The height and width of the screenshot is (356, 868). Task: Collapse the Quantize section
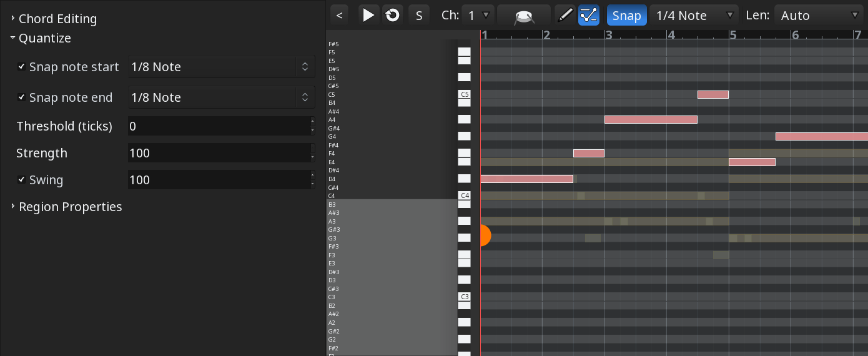(x=13, y=38)
